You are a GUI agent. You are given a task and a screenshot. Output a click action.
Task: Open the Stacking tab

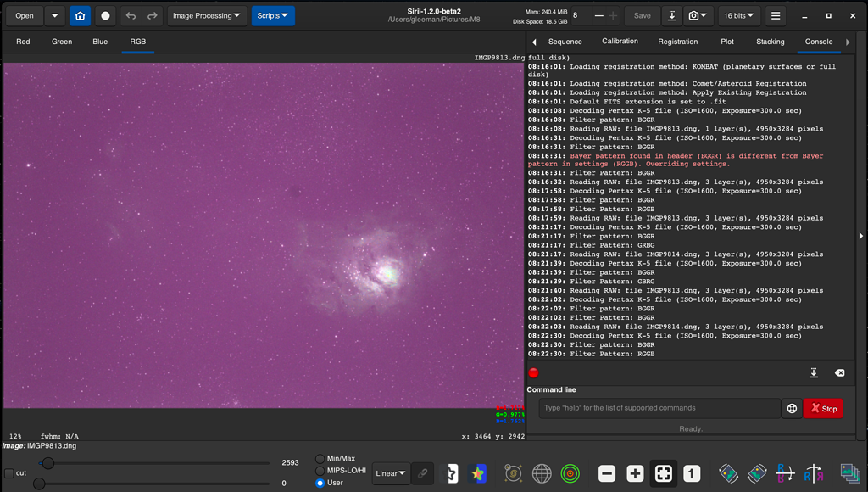click(771, 42)
